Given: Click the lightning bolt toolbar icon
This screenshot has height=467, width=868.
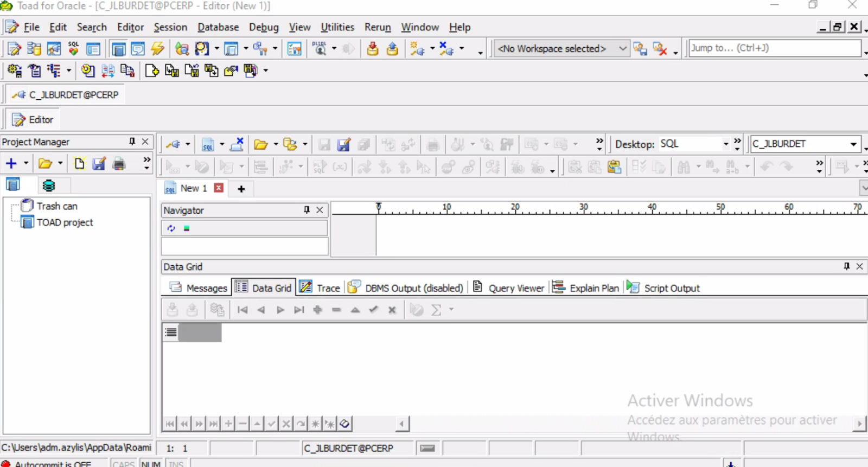Looking at the screenshot, I should (158, 49).
